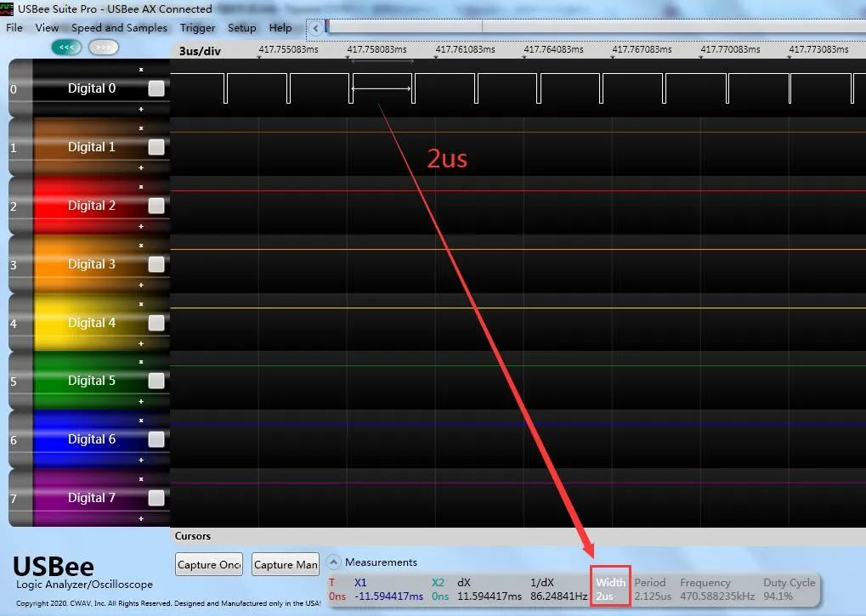
Task: Click the + add icon on Digital 4
Action: 141,343
